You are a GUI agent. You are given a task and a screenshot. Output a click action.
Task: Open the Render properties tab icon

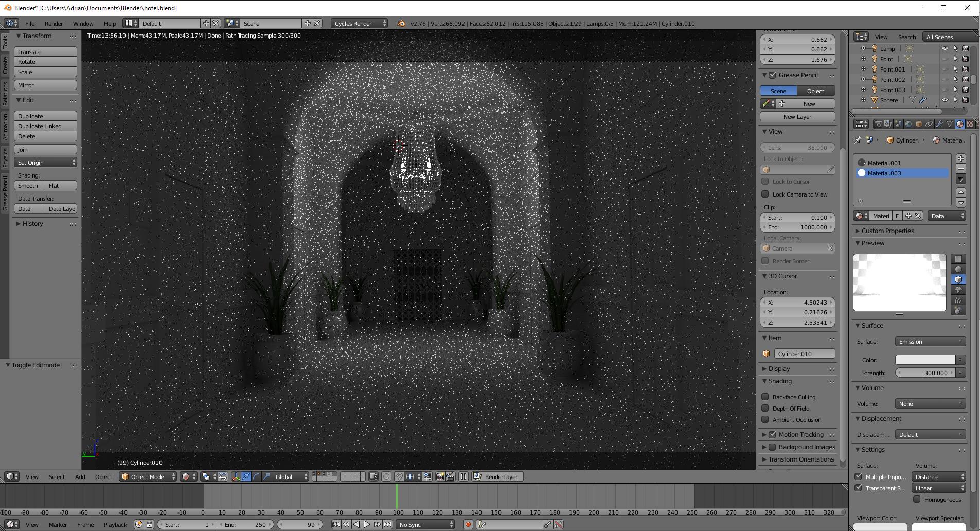click(x=878, y=124)
